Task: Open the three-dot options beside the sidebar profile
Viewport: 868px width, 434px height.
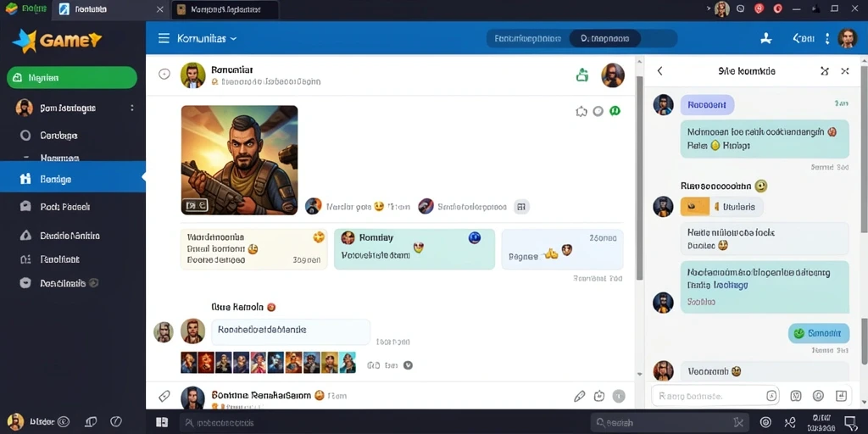Action: [131, 108]
